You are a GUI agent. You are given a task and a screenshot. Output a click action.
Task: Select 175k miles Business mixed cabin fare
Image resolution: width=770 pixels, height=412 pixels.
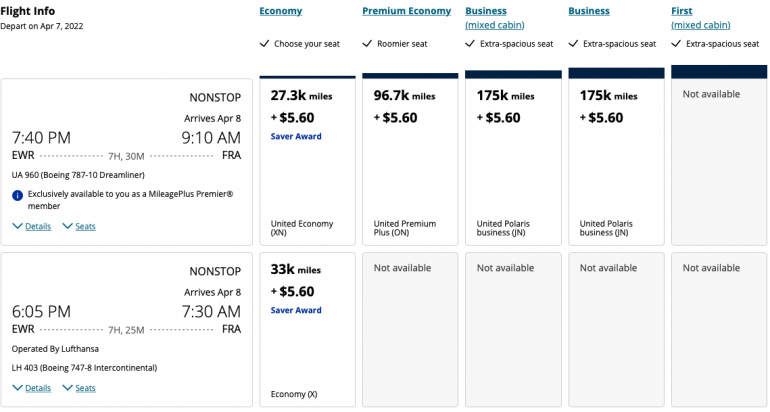[x=512, y=160]
